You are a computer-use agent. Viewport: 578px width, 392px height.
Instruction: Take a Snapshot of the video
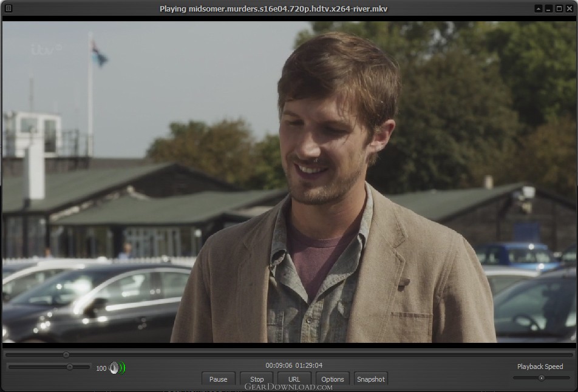coord(371,379)
